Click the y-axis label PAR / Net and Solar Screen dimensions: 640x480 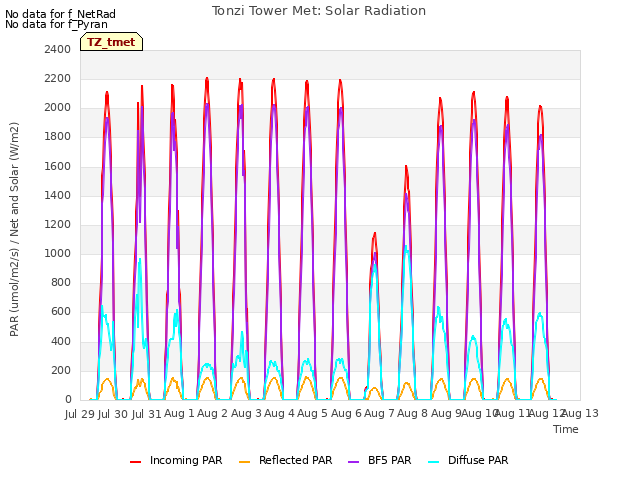(14, 229)
